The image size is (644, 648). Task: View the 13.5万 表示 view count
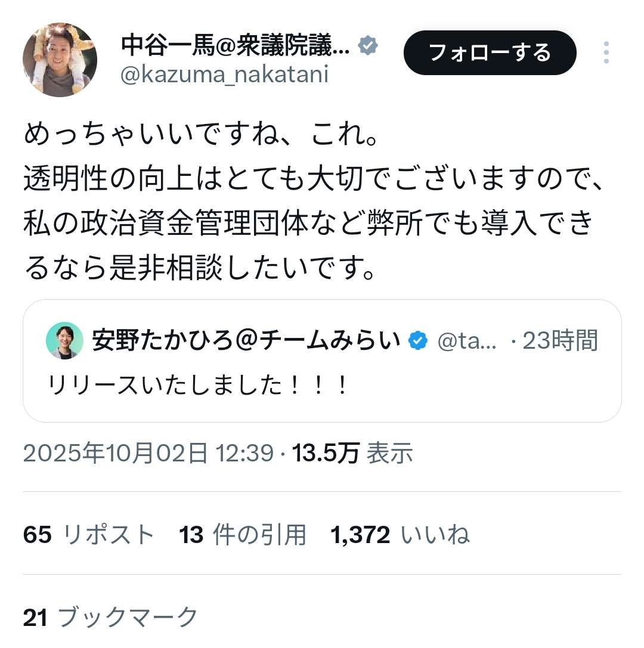(x=352, y=454)
